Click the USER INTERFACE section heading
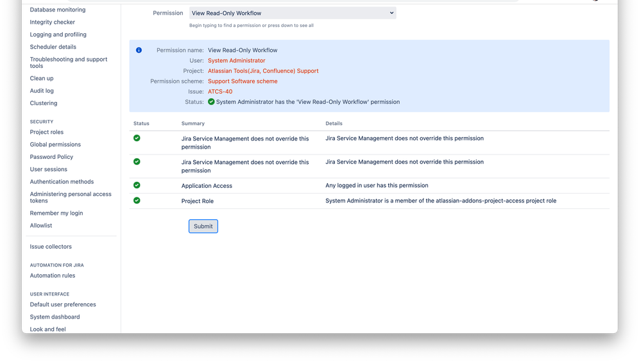Screen dimensions: 641x364 [x=49, y=294]
